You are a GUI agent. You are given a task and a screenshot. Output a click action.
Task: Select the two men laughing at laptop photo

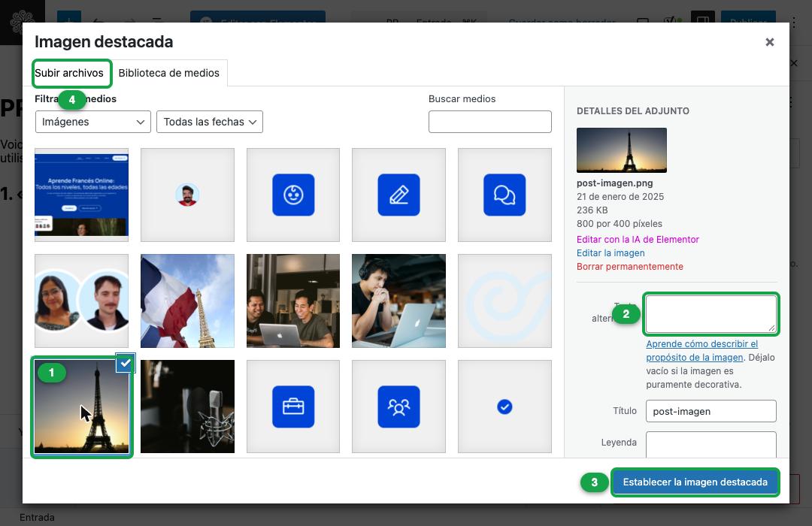point(293,301)
